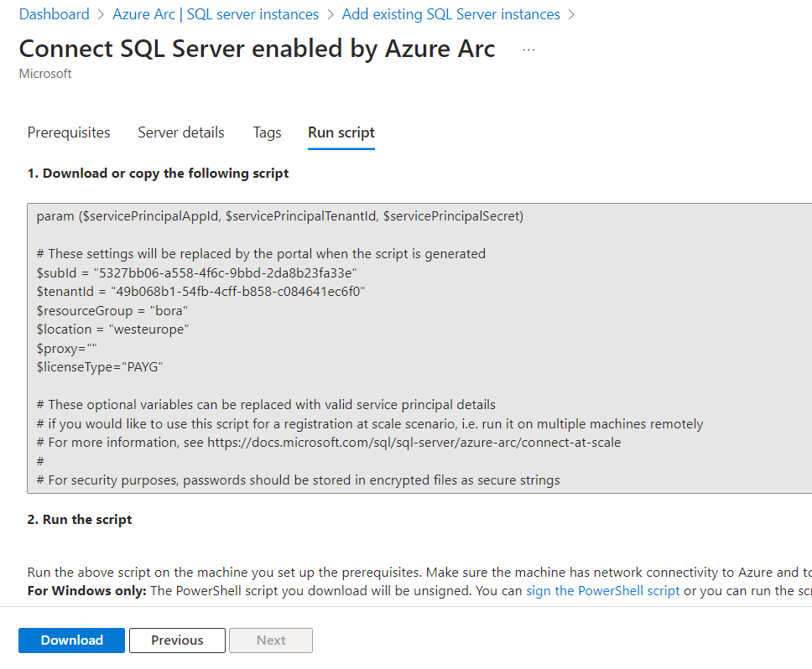Screen dimensions: 812x669
Task: Navigate to Azure Arc | SQL server instances breadcrumb
Action: coord(216,14)
